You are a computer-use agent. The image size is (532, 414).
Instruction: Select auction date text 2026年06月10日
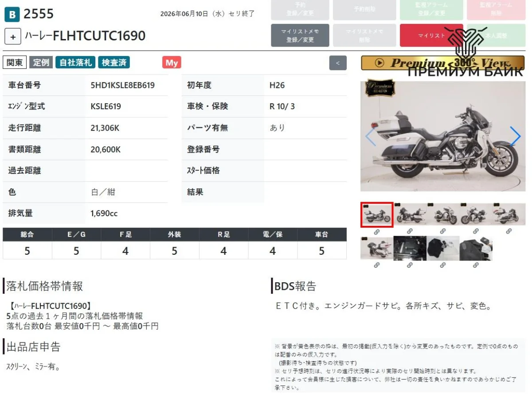coord(184,14)
